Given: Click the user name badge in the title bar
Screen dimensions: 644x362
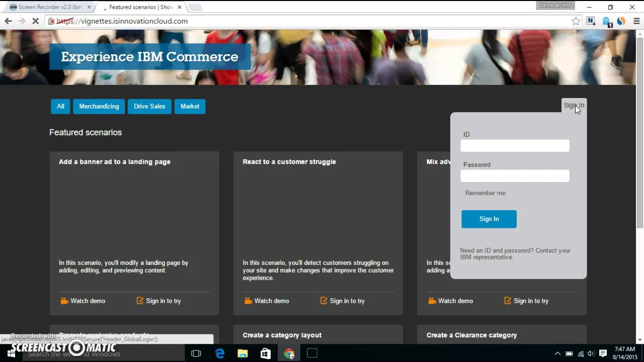Looking at the screenshot, I should [555, 6].
